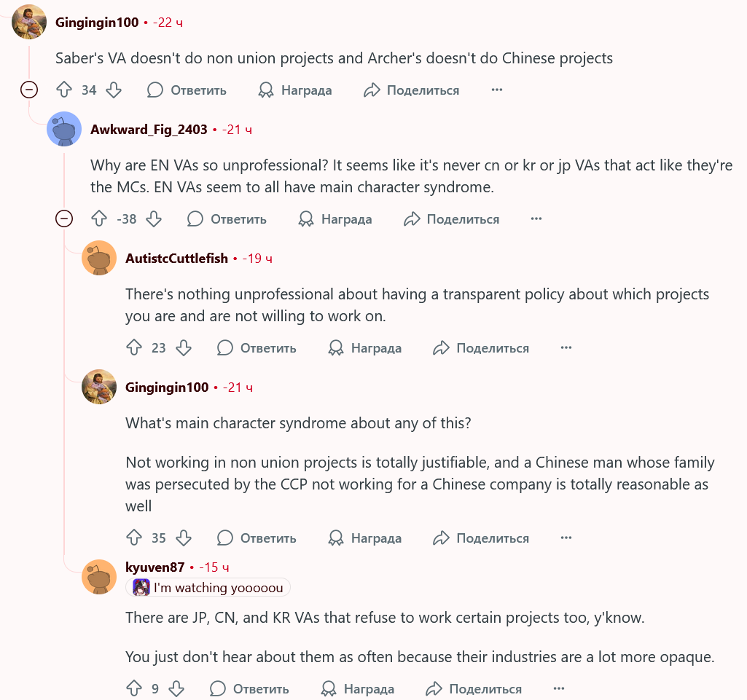Image resolution: width=747 pixels, height=700 pixels.
Task: Open more options menu for kyuven87's comment
Action: 559,689
